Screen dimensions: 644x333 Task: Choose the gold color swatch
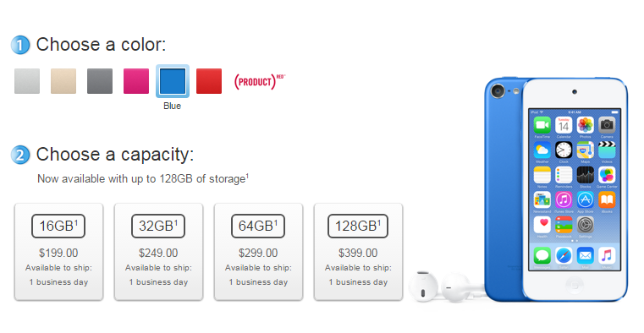[63, 81]
